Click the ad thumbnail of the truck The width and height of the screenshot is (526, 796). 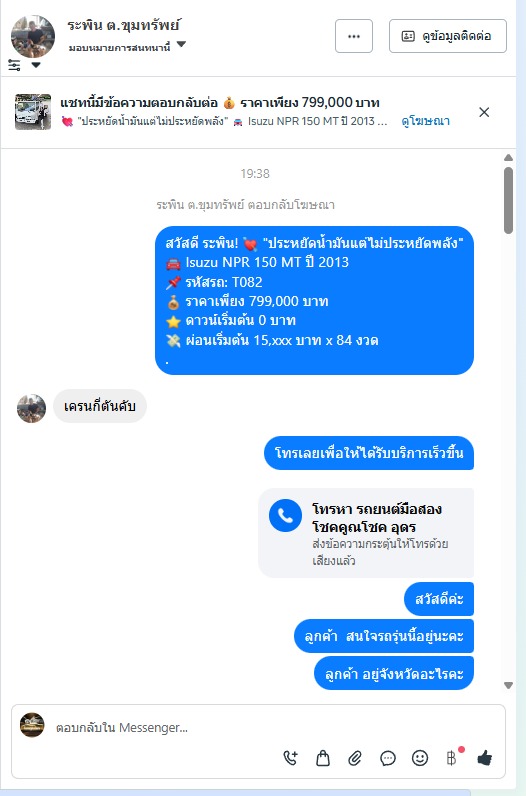tap(33, 112)
